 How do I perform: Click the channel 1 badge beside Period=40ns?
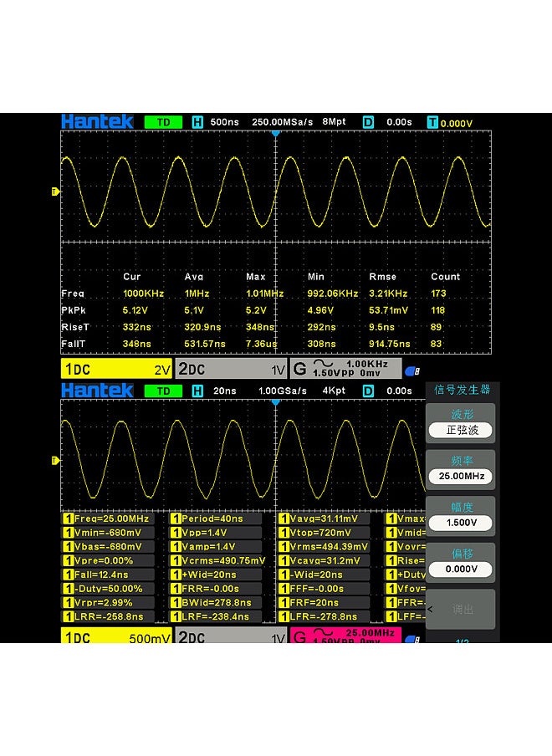pos(176,518)
